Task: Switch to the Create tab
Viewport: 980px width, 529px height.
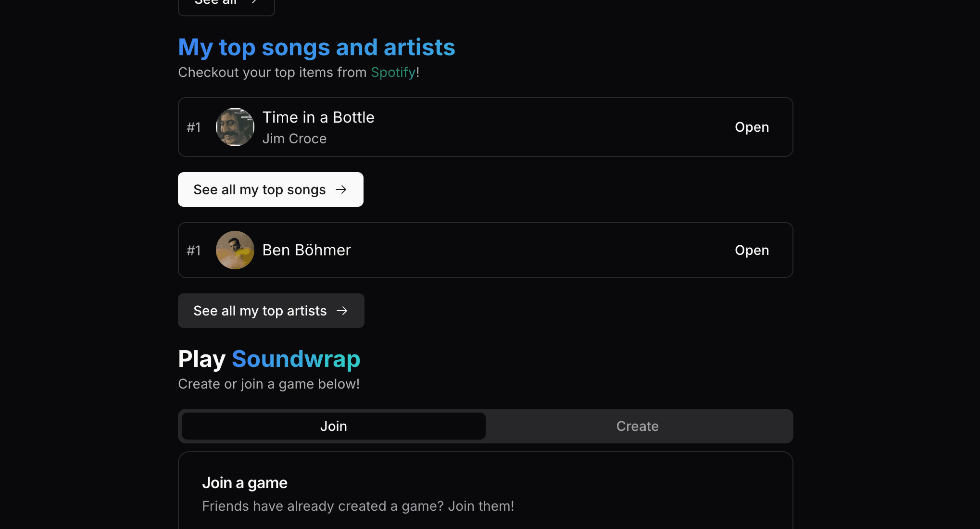Action: tap(637, 426)
